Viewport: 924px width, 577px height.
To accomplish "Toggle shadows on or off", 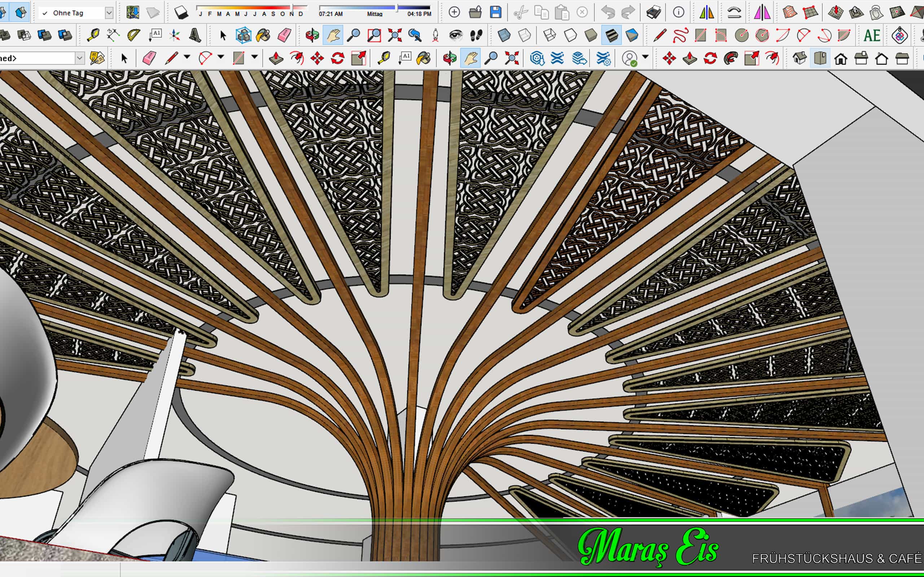I will point(181,13).
